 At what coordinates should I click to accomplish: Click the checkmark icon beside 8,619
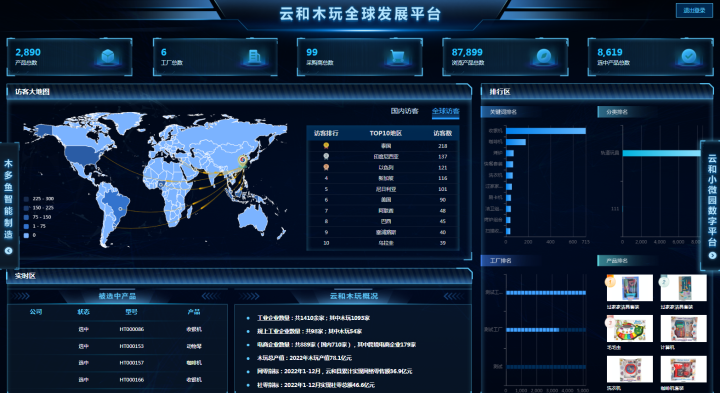689,56
